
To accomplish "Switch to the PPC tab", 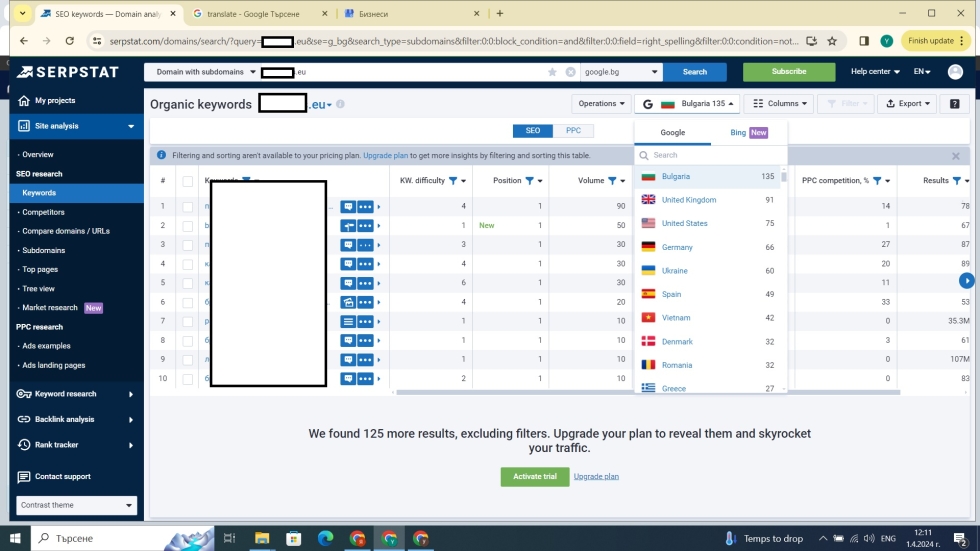I will [573, 131].
